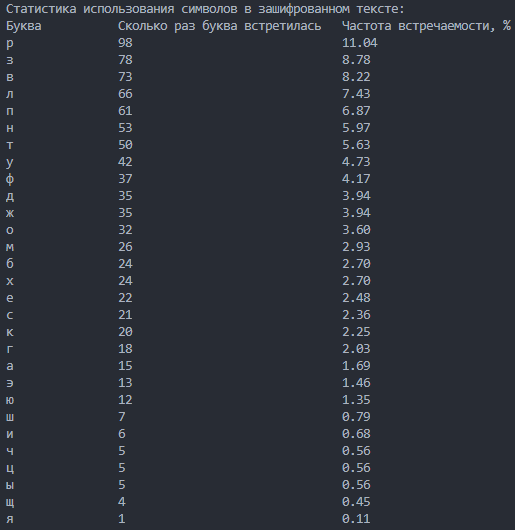
Task: Click the count value 66
Action: coord(125,94)
